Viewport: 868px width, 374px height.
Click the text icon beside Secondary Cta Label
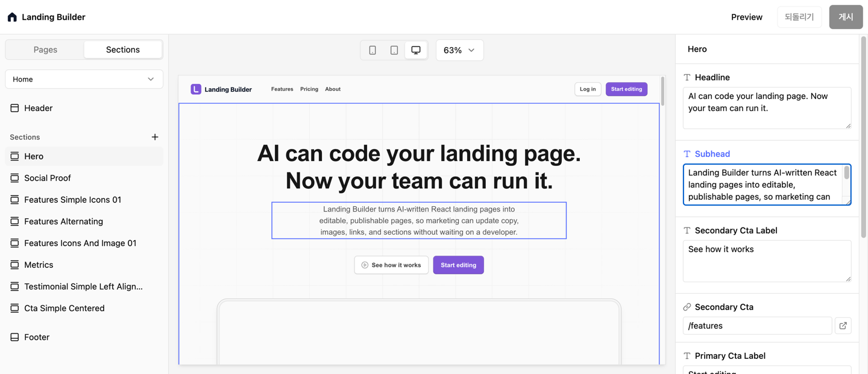[687, 230]
